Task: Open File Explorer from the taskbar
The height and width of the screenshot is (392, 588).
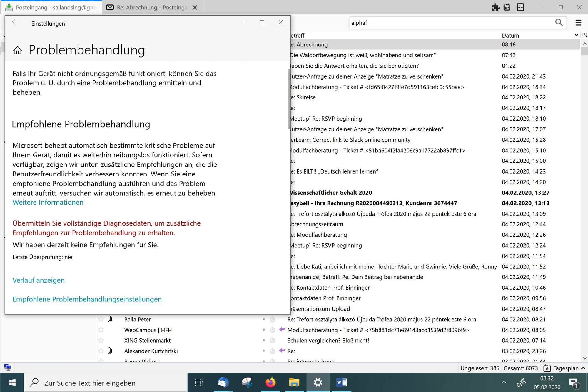Action: (294, 383)
